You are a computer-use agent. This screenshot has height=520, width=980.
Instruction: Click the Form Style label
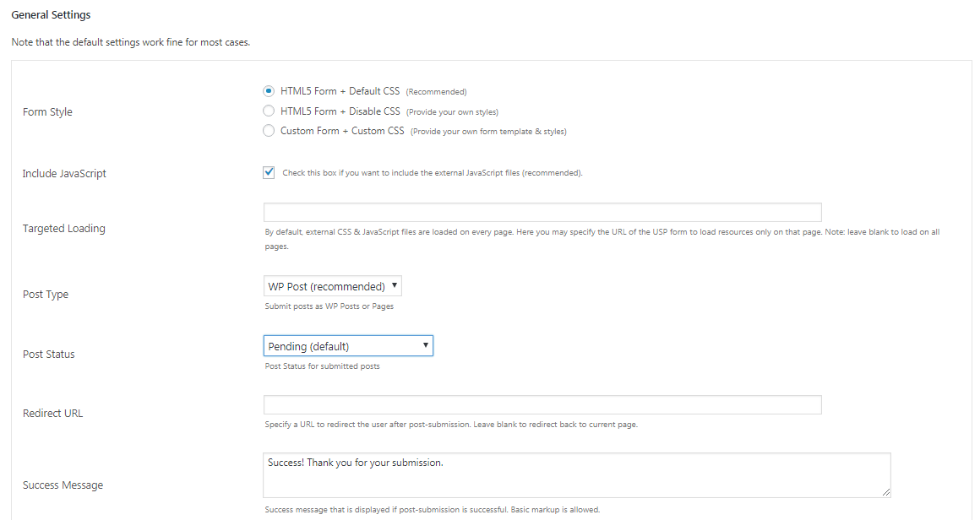coord(47,111)
